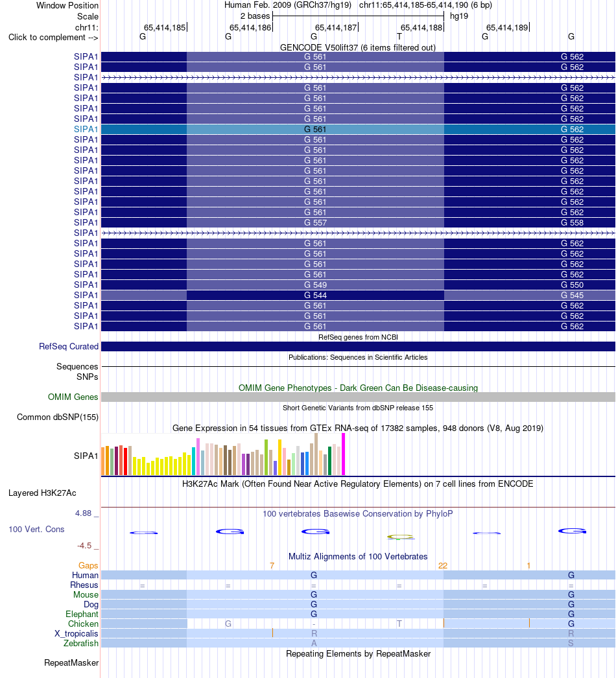The height and width of the screenshot is (678, 616).
Task: Open Multiz Alignments of 100 Vertebrates title
Action: [x=358, y=557]
